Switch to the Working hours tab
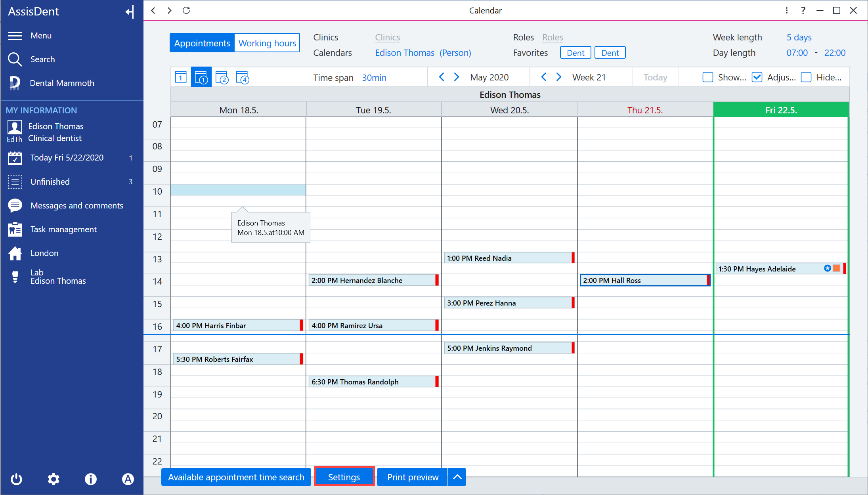 (267, 43)
